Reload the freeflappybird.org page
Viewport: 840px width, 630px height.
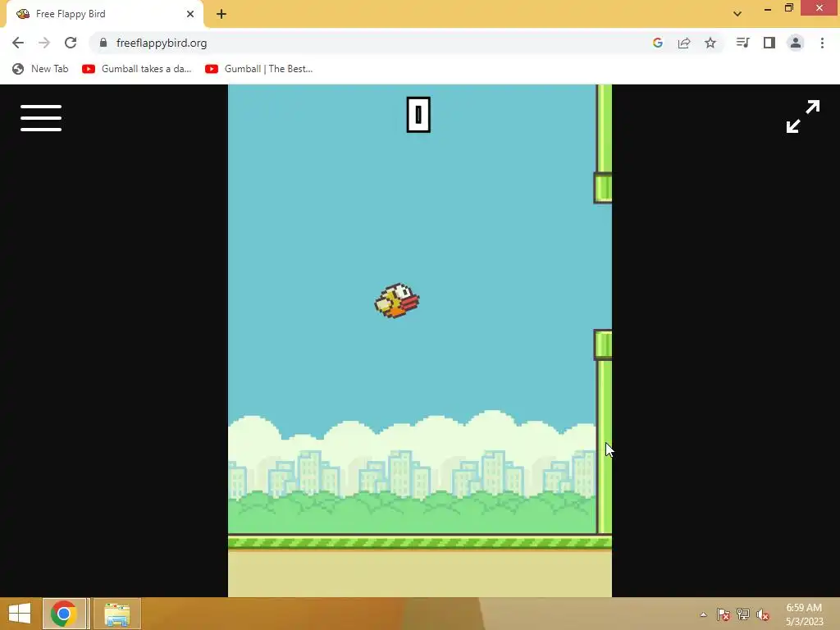coord(71,43)
